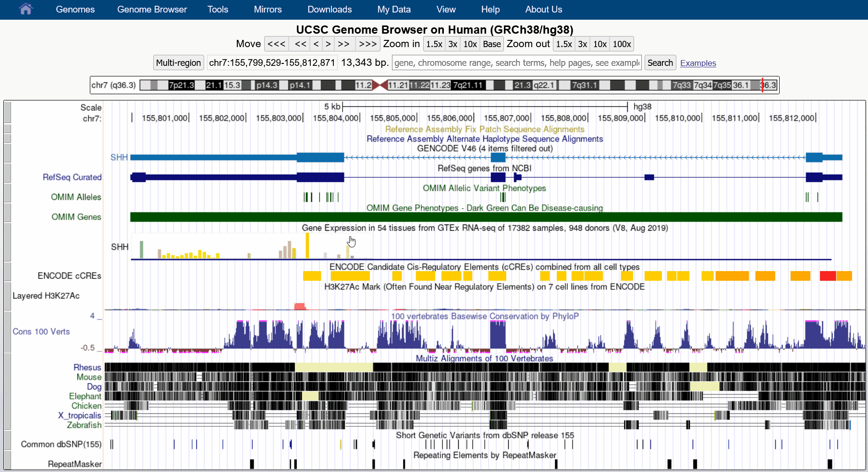Click the Multi-region button
The image size is (868, 472).
click(x=178, y=62)
